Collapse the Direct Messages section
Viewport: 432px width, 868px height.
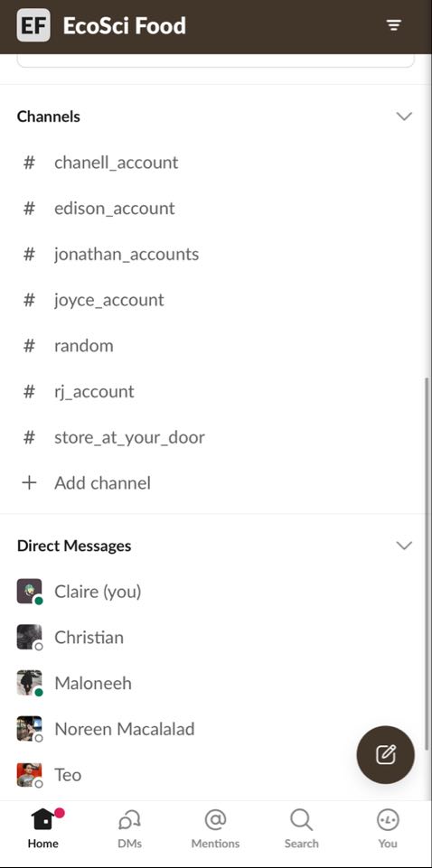click(x=404, y=546)
